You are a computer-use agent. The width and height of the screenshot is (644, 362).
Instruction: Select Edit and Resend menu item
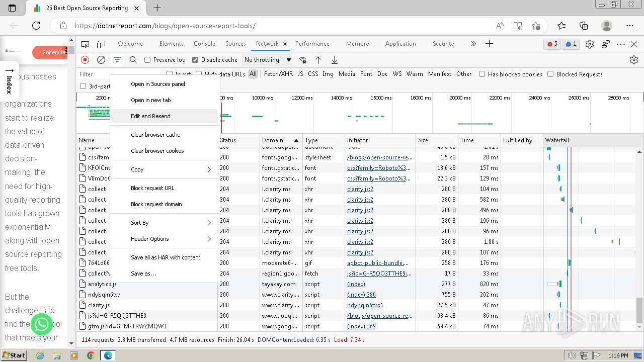165,116
